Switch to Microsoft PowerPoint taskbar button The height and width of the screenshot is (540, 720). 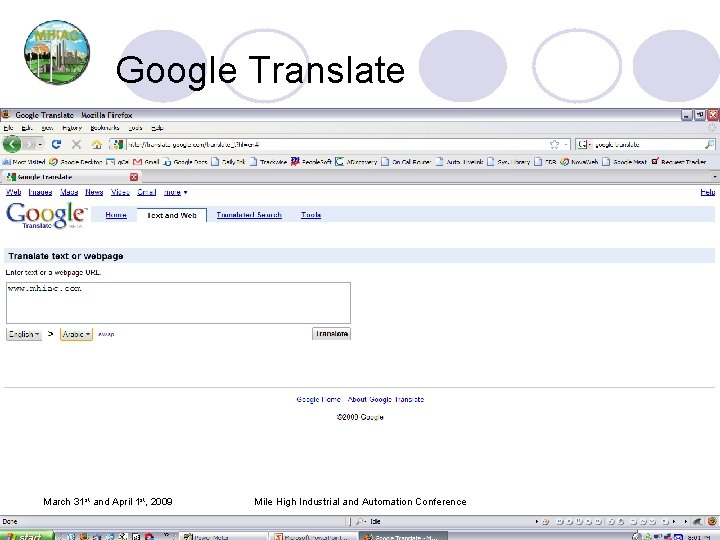point(312,536)
